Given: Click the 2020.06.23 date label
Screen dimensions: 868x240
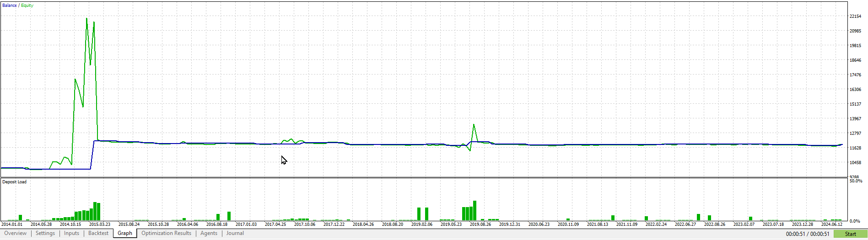Looking at the screenshot, I should (x=539, y=224).
